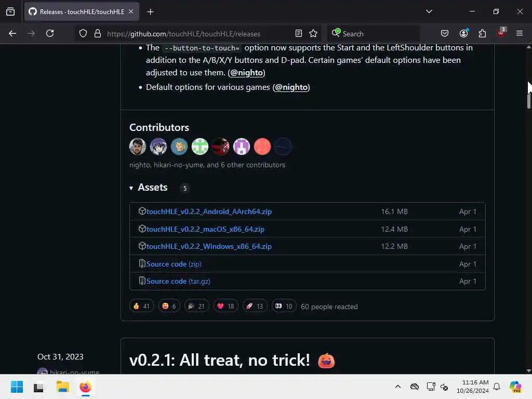Download Source code (zip)

[174, 264]
